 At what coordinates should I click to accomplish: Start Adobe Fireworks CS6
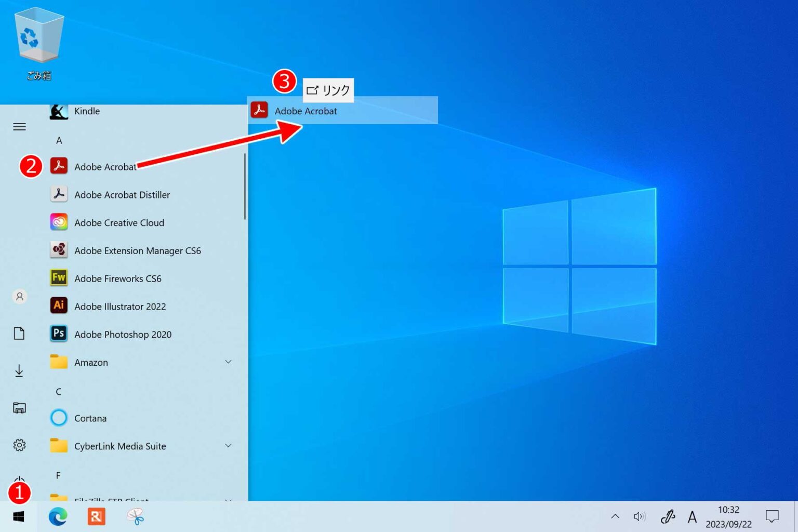click(x=117, y=278)
